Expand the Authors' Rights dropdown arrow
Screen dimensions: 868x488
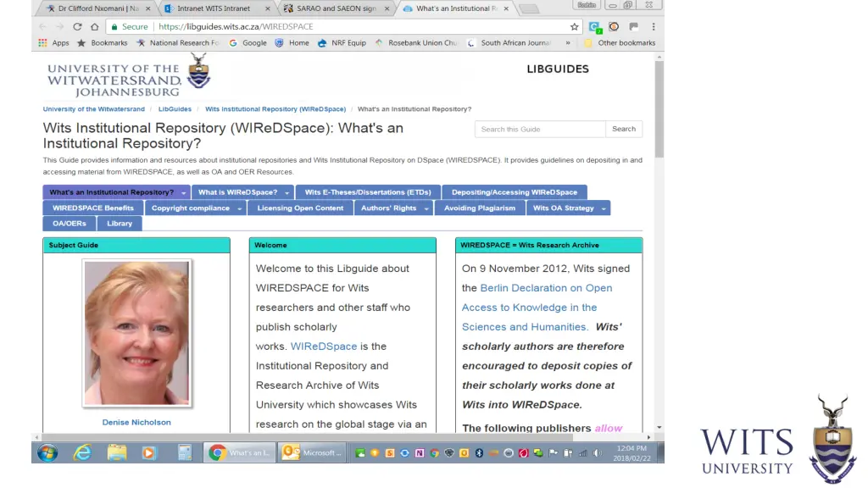coord(426,208)
